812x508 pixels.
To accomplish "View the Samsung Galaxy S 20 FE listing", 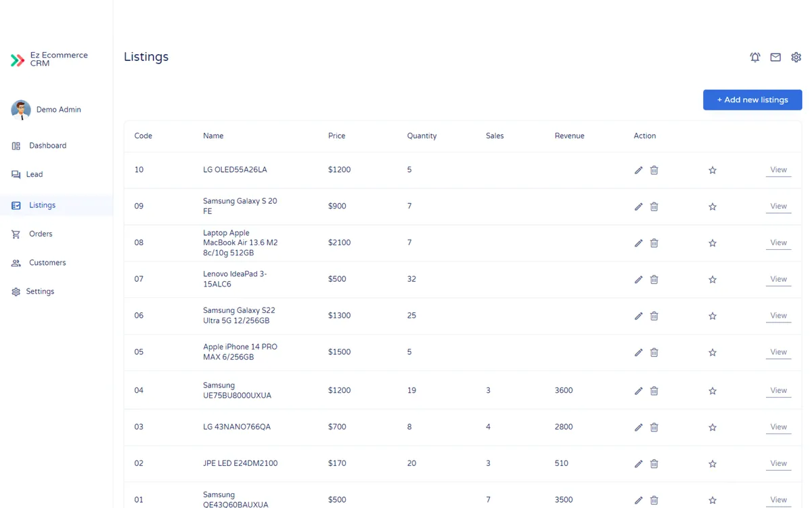I will click(778, 207).
